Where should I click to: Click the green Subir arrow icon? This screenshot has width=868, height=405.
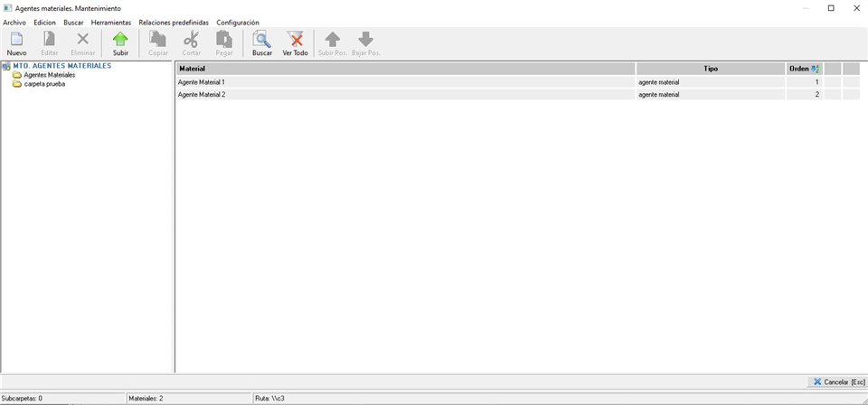pos(120,39)
